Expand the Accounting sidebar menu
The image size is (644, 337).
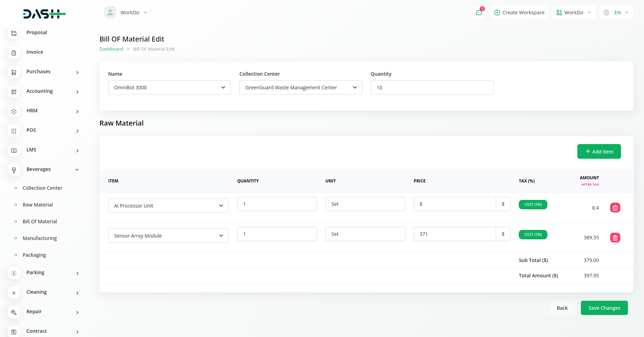77,92
